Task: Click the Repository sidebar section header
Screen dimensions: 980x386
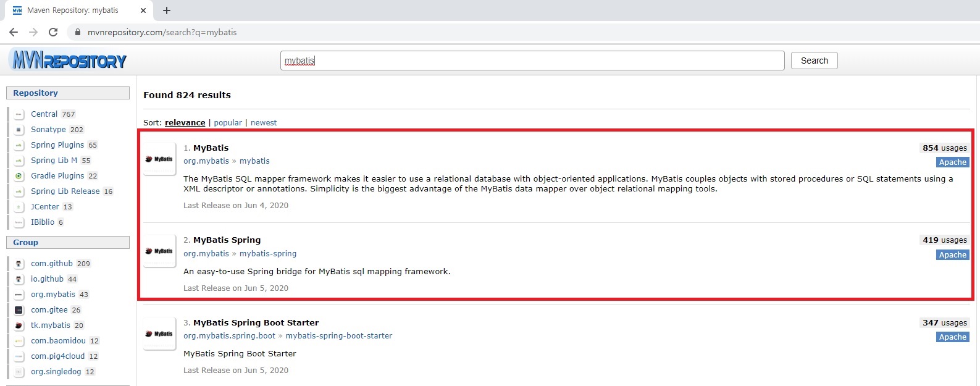Action: pyautogui.click(x=68, y=93)
